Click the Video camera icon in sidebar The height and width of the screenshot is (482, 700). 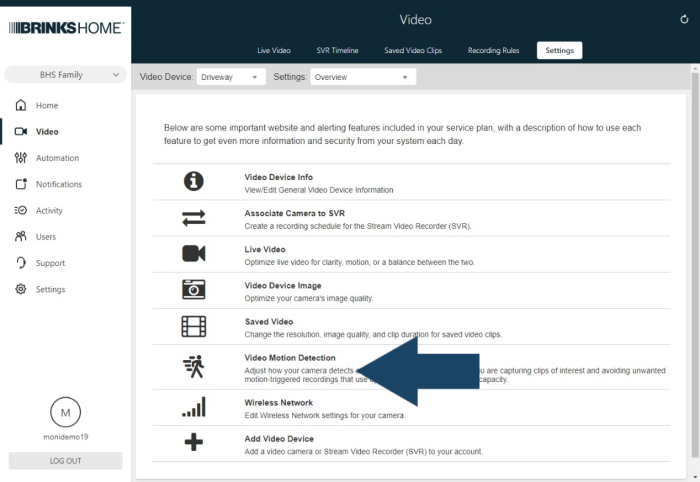(x=21, y=132)
